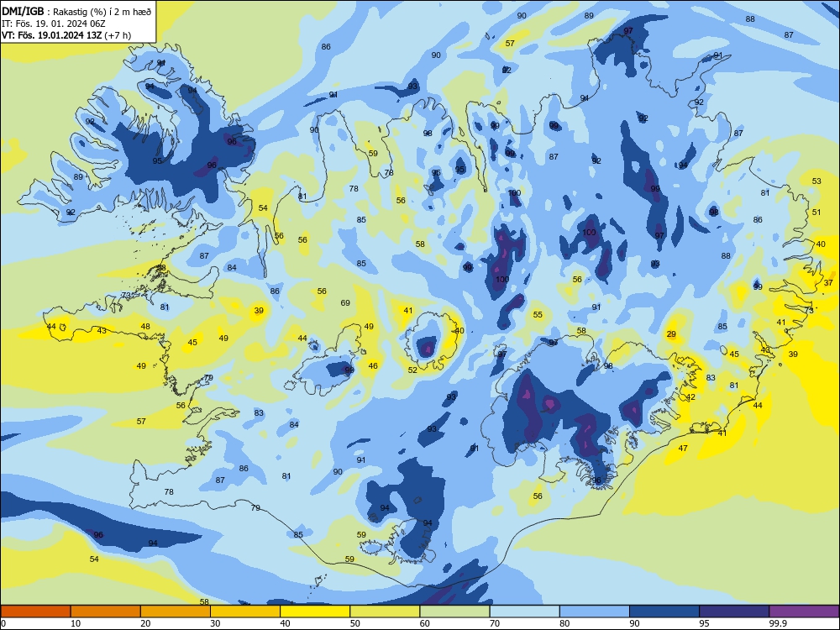Select the bright yellow 40–50 legend swatch
The width and height of the screenshot is (840, 630).
(315, 612)
